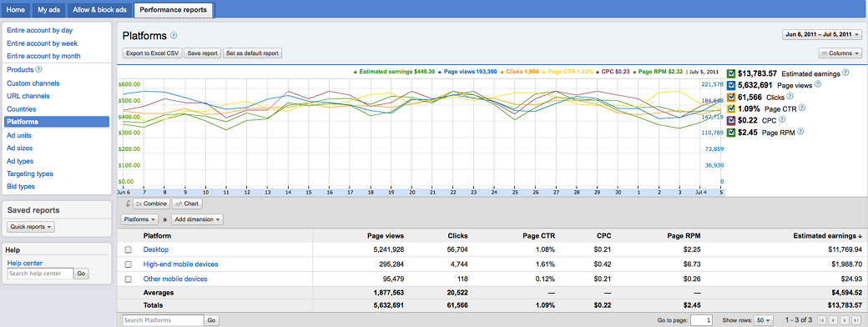Screen dimensions: 868x327
Task: Switch to My ads tab
Action: click(x=49, y=10)
